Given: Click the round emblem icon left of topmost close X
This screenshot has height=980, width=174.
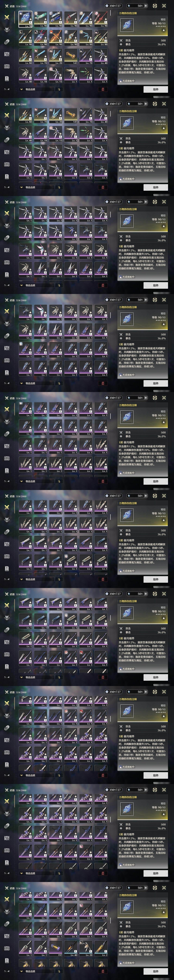Looking at the screenshot, I should [x=155, y=6].
